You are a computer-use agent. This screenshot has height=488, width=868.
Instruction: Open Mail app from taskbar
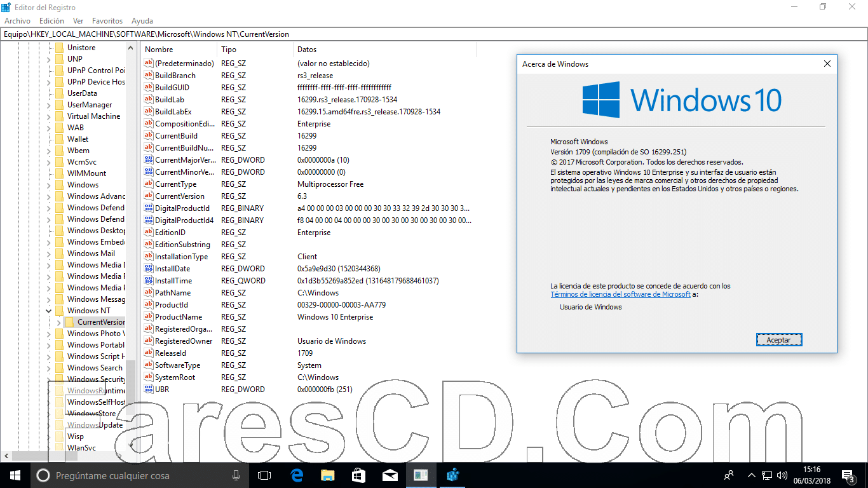pos(390,475)
